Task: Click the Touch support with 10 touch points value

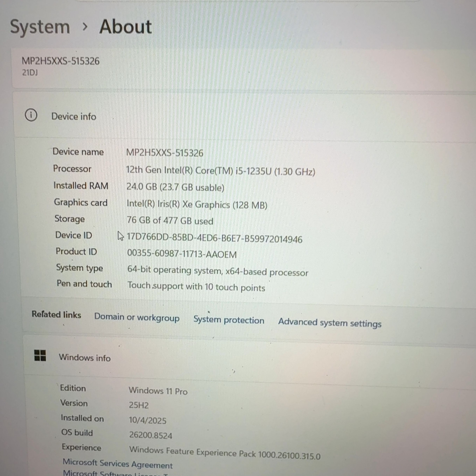Action: [x=196, y=286]
